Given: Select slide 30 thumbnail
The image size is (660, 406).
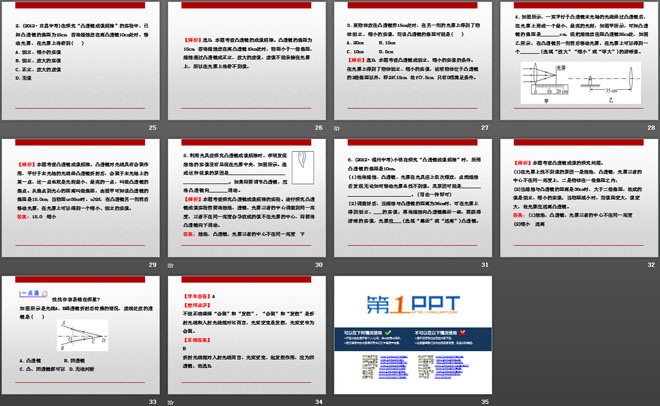Looking at the screenshot, I should click(247, 198).
